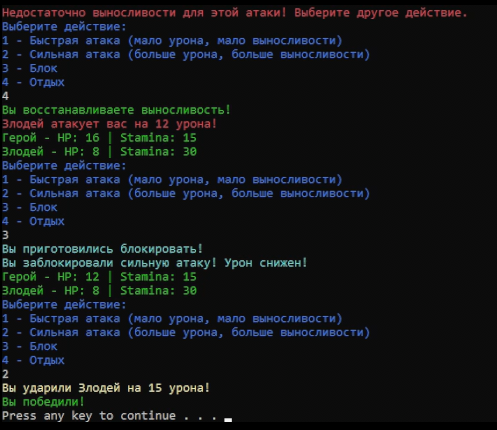
Task: Select the 'Герой - HP: 12' status line
Action: pos(99,277)
